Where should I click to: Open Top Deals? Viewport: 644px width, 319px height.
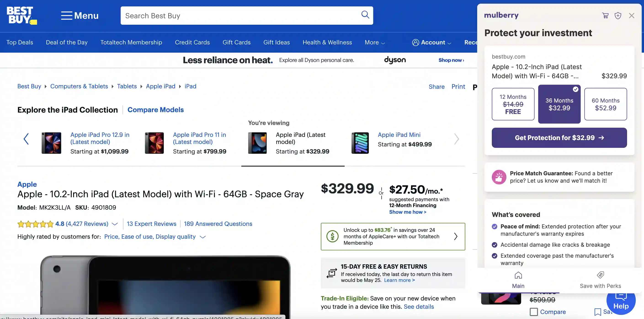pyautogui.click(x=20, y=42)
